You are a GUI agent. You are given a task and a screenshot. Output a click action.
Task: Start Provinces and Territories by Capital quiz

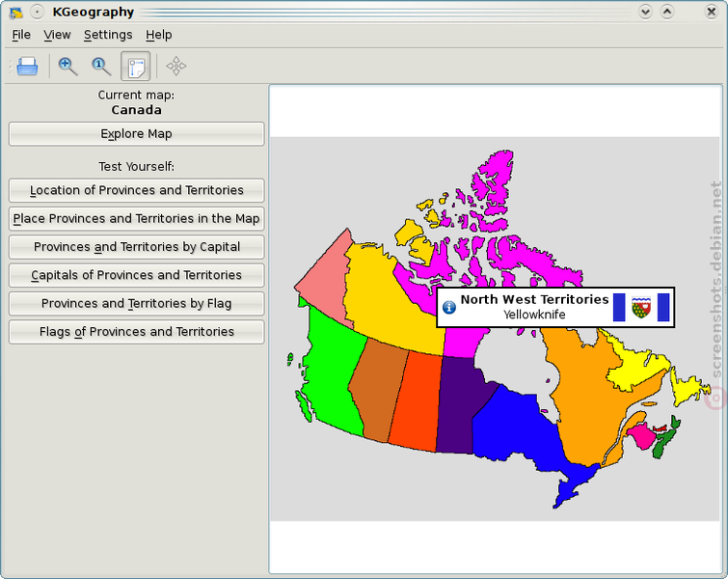click(137, 247)
